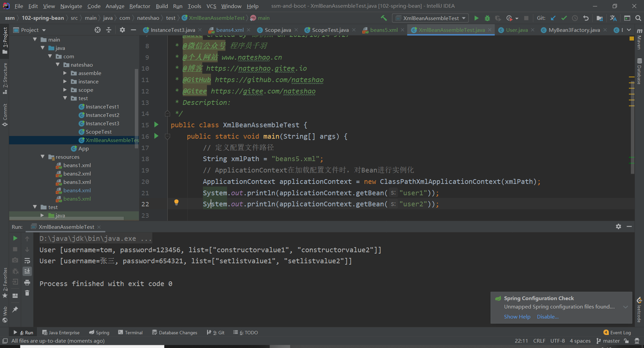
Task: Start debugging with the bug icon
Action: click(x=487, y=18)
